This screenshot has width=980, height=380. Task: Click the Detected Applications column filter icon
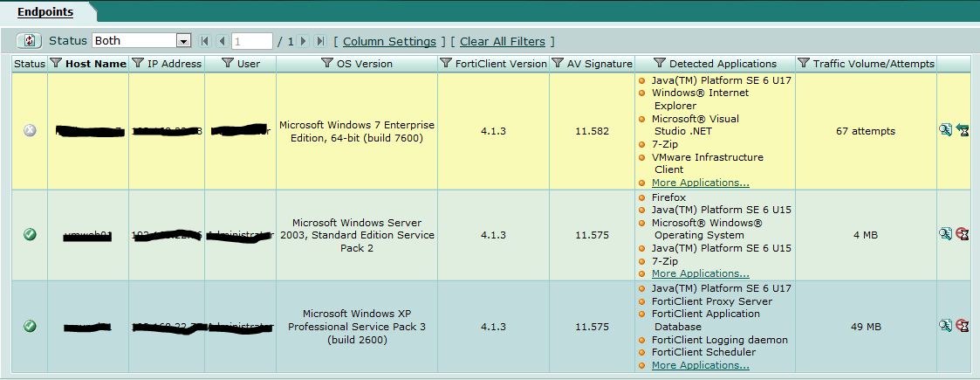(x=660, y=63)
